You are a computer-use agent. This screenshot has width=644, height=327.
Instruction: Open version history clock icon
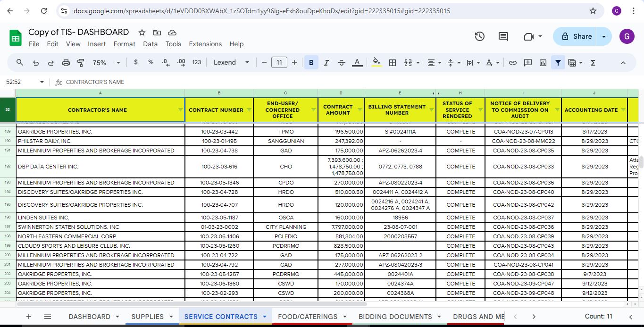pos(479,36)
